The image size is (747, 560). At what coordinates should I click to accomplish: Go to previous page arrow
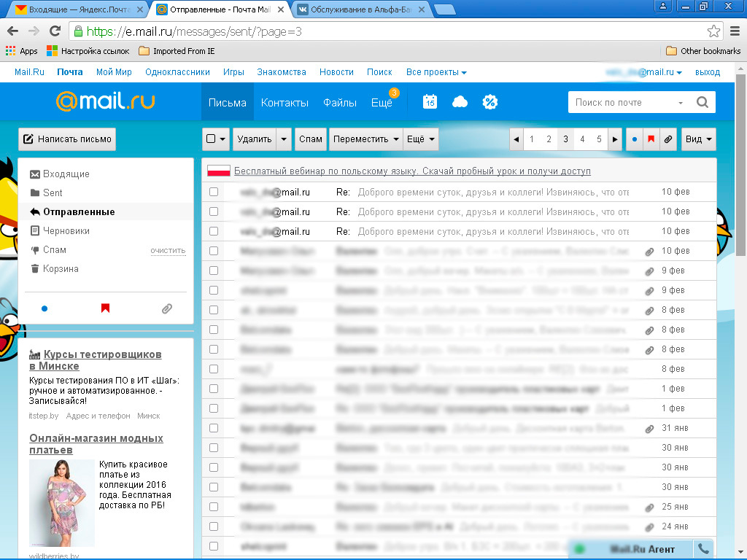point(516,139)
